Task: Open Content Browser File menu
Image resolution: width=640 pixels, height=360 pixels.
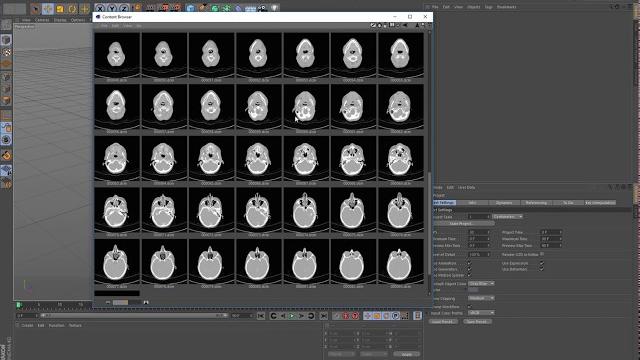Action: [x=104, y=26]
